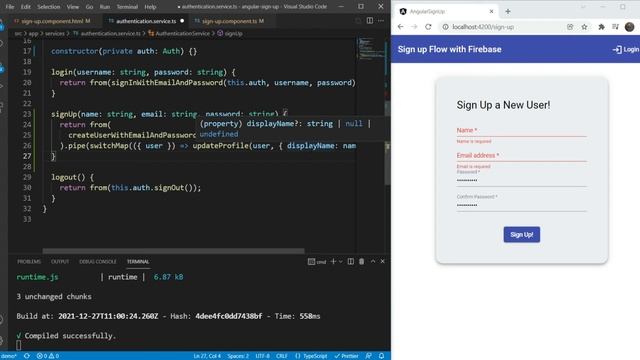
Task: Kill terminal with trash icon
Action: click(362, 261)
